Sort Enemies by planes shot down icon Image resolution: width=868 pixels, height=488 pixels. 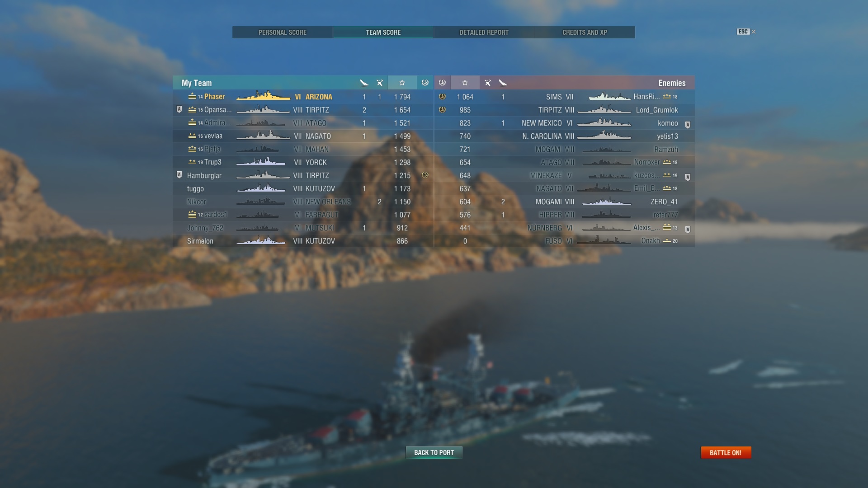(x=488, y=83)
